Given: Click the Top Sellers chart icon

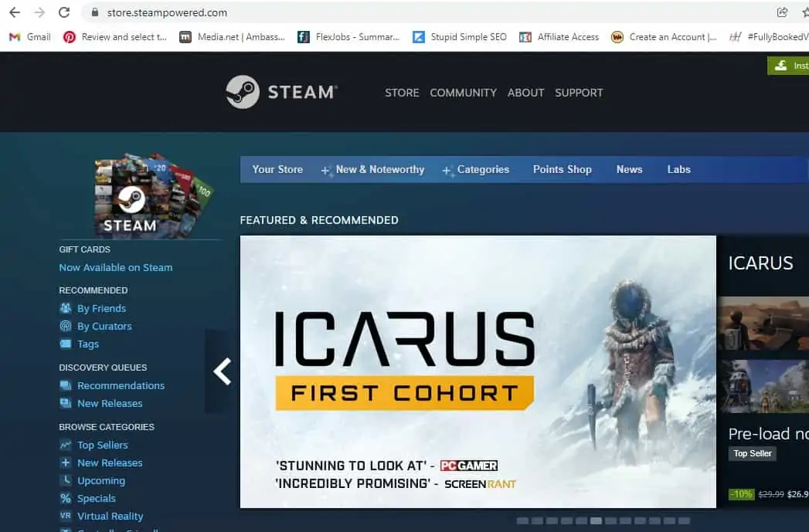Looking at the screenshot, I should (66, 445).
